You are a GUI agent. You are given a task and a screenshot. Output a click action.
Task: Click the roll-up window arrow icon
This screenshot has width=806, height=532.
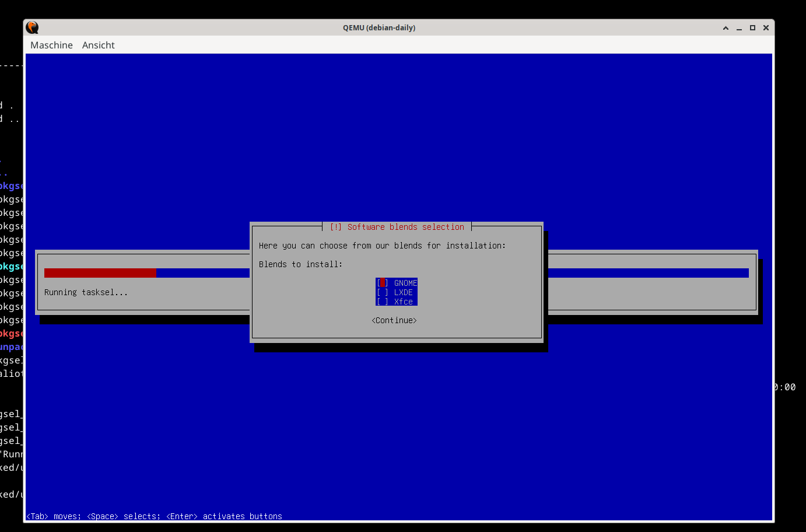click(x=726, y=27)
